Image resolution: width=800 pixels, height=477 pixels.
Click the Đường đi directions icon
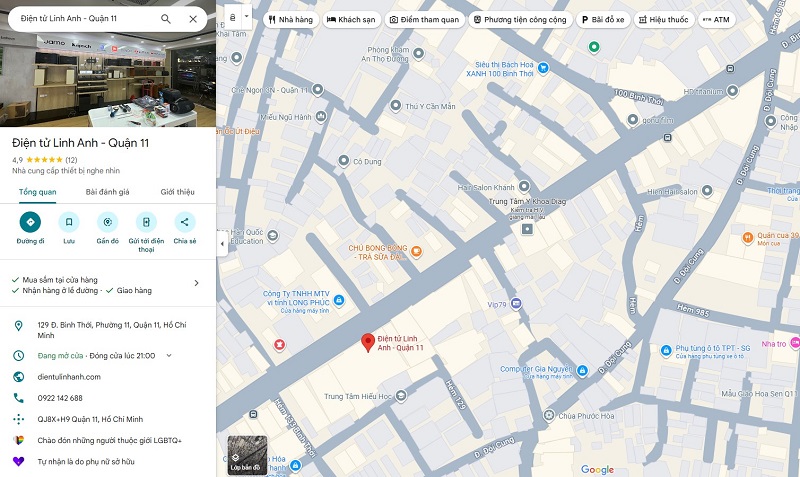30,222
